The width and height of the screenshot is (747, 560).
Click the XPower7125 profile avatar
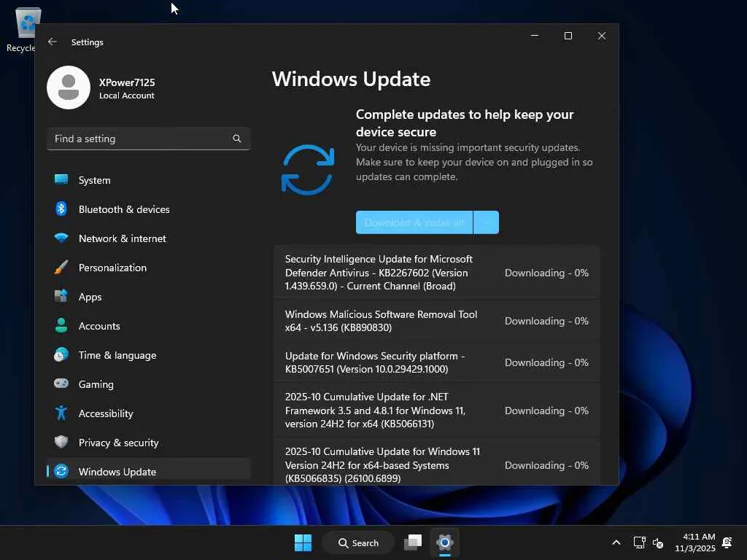pyautogui.click(x=69, y=87)
